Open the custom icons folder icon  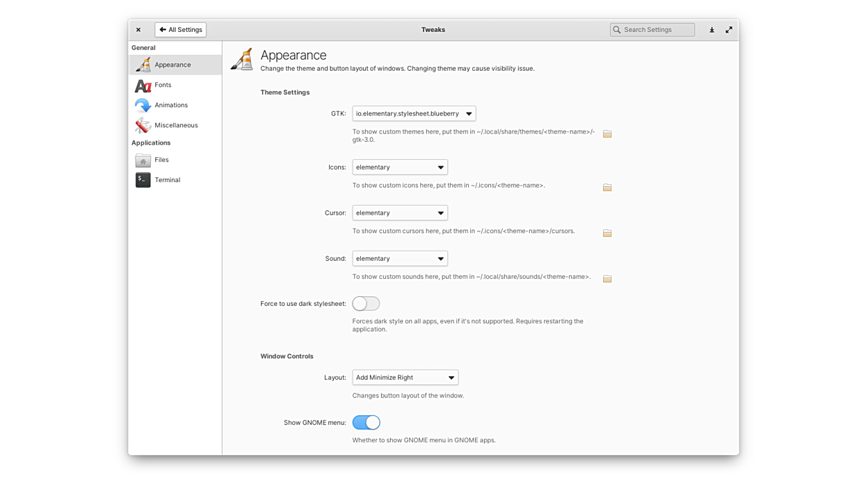[607, 188]
